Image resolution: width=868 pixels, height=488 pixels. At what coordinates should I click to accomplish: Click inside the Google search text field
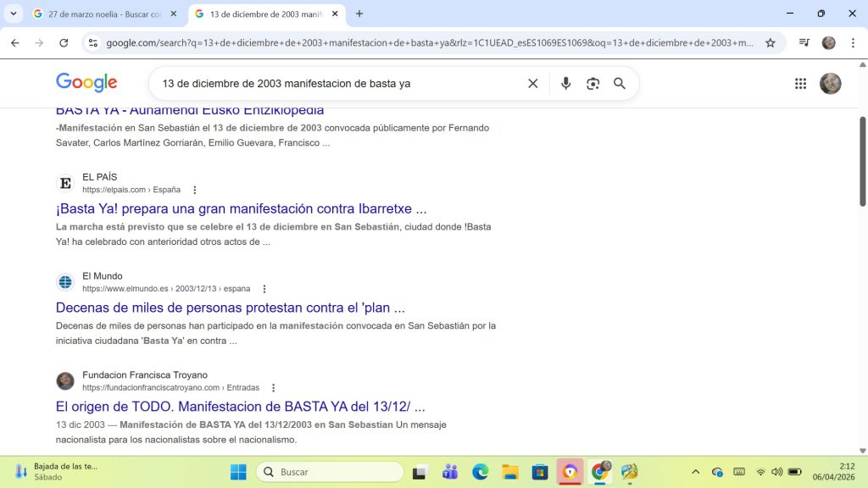click(339, 84)
